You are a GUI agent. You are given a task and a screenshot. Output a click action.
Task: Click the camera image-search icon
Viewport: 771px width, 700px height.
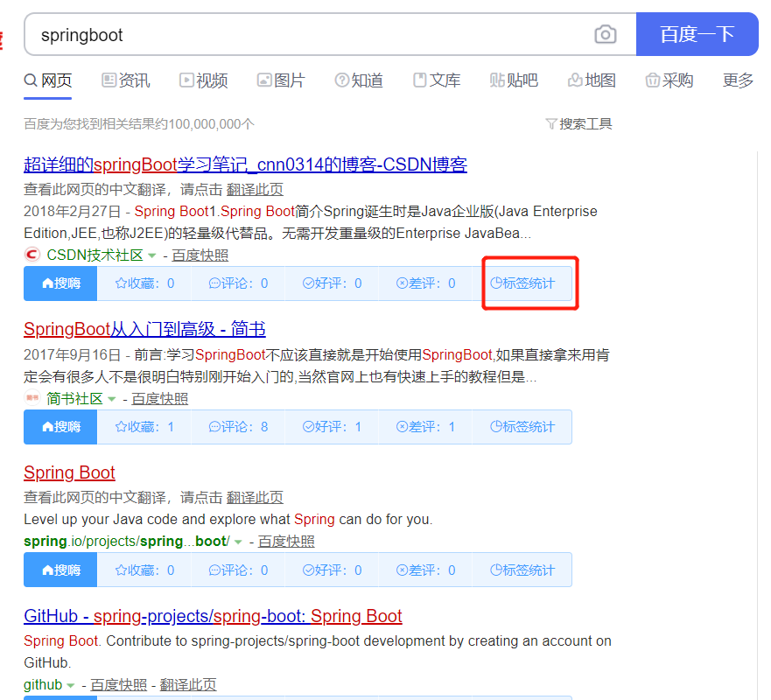pos(605,34)
